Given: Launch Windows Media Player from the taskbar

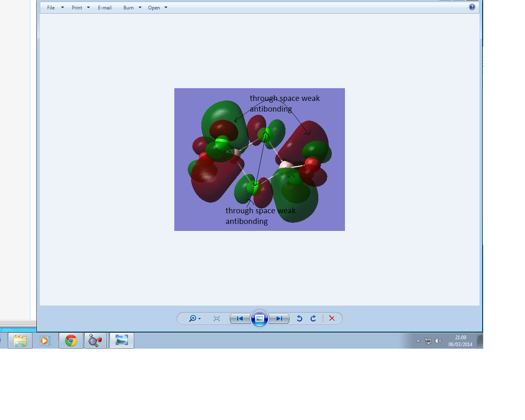Looking at the screenshot, I should point(45,340).
